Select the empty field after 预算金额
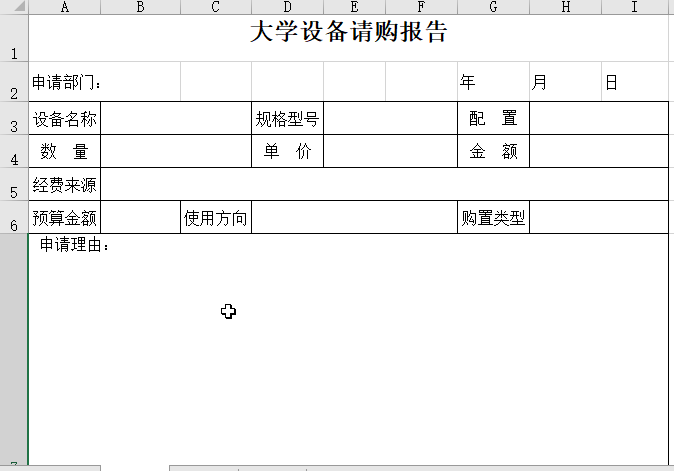 [140, 218]
